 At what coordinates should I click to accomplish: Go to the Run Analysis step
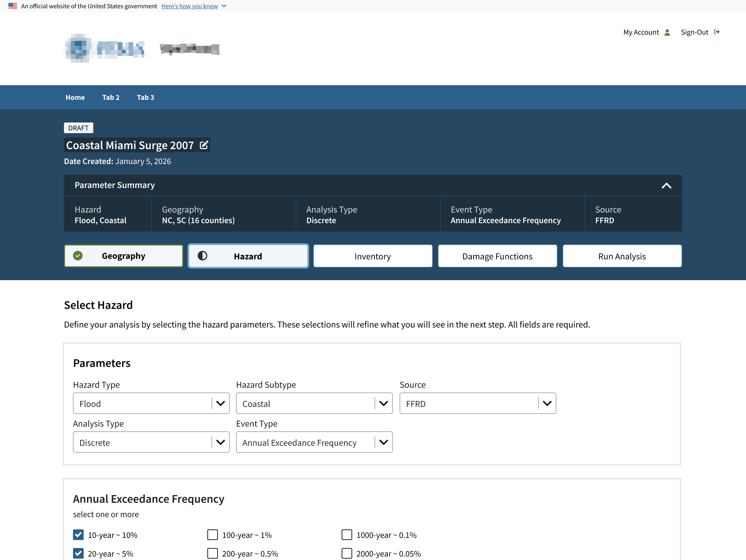(622, 256)
